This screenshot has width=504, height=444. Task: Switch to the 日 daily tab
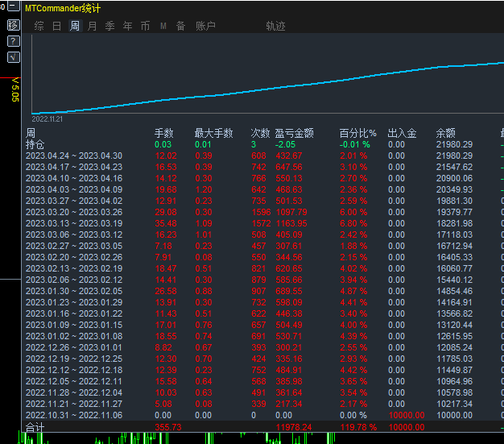click(56, 26)
